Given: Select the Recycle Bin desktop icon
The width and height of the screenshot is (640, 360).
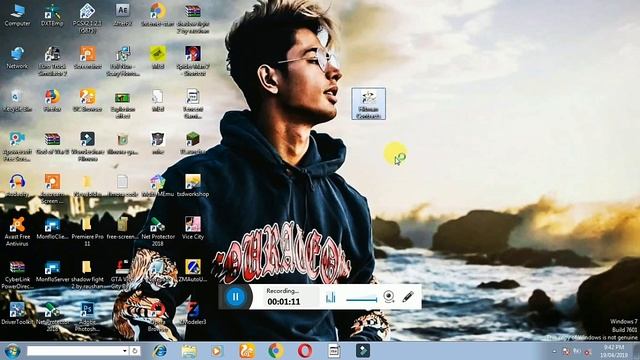Looking at the screenshot, I should [18, 101].
